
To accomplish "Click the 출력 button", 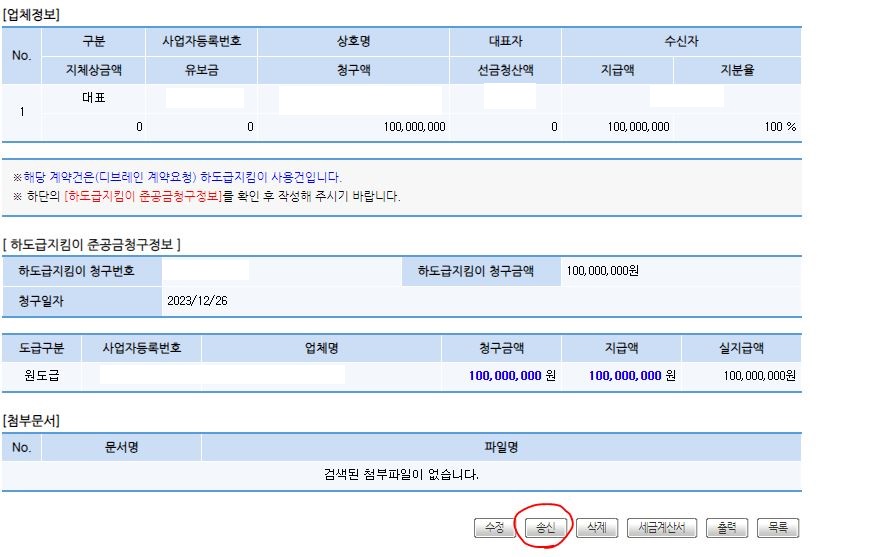I will pos(726,528).
